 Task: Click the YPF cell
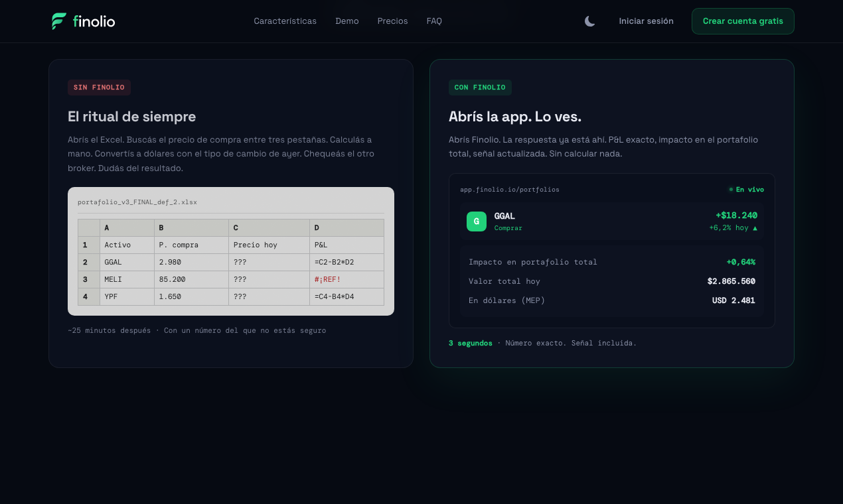tap(127, 297)
